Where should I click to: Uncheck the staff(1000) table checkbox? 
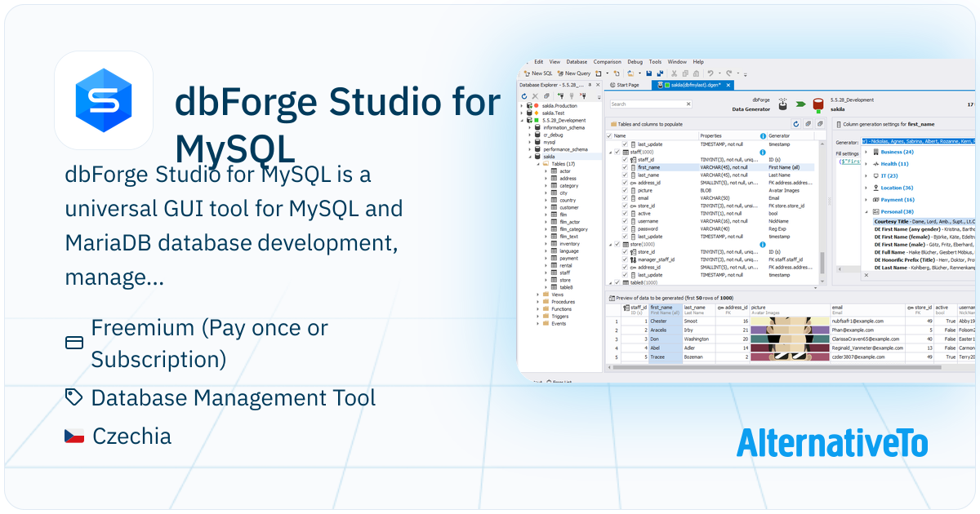tap(617, 152)
